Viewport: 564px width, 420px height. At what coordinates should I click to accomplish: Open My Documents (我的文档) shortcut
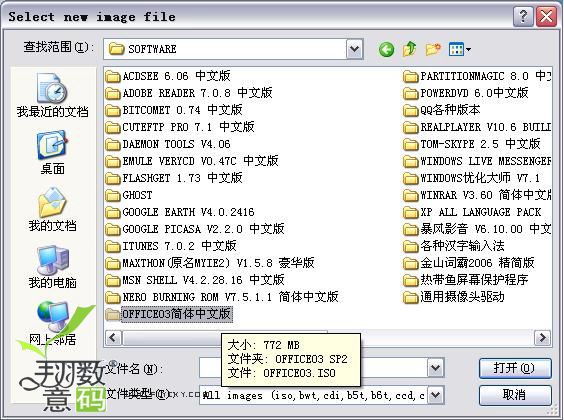point(52,210)
